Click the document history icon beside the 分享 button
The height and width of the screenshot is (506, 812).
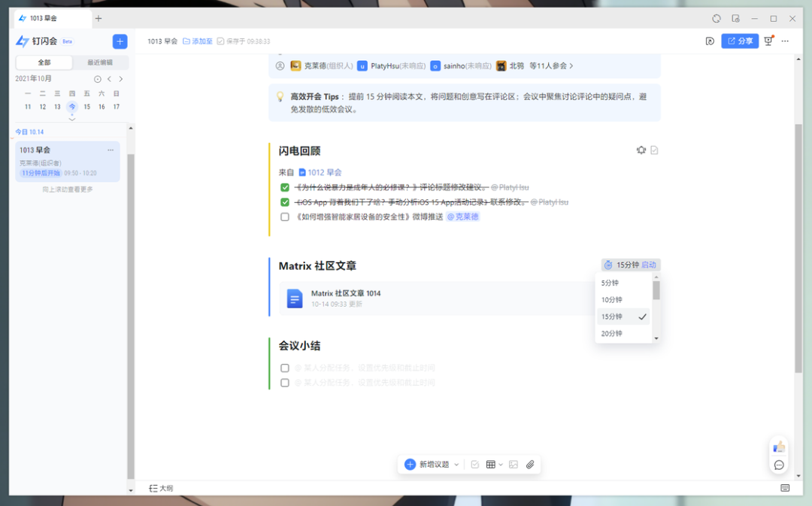click(x=710, y=41)
